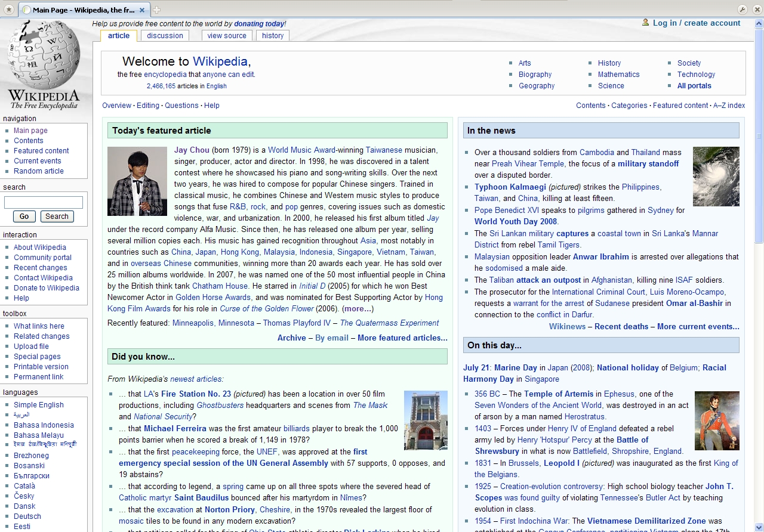
Task: Switch language to Deutsch
Action: click(27, 516)
